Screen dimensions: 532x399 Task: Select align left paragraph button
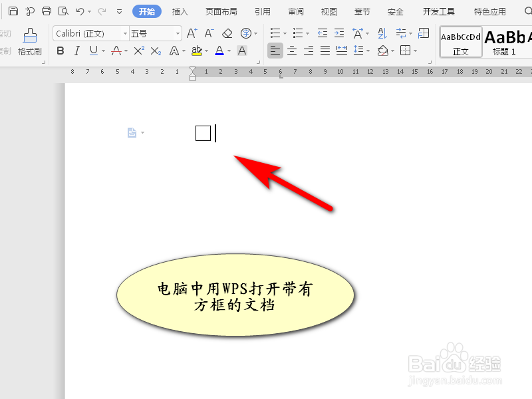[x=275, y=51]
